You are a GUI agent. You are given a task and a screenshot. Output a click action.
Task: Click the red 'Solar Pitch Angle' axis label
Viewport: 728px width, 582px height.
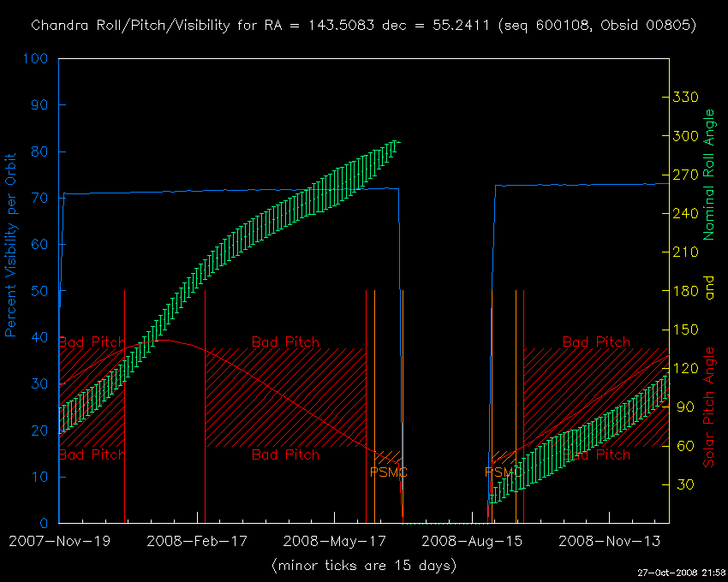click(x=708, y=407)
